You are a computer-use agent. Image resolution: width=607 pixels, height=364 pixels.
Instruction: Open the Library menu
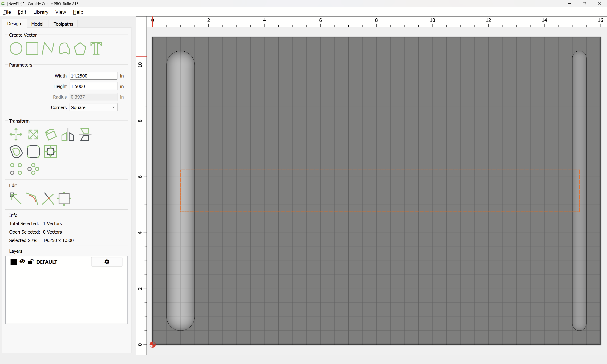click(x=41, y=12)
